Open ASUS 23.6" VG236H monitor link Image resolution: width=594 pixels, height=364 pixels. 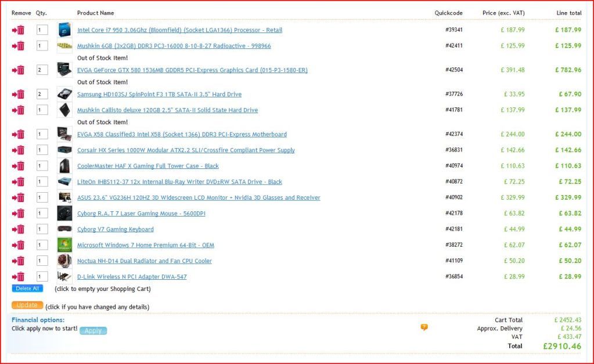(199, 198)
